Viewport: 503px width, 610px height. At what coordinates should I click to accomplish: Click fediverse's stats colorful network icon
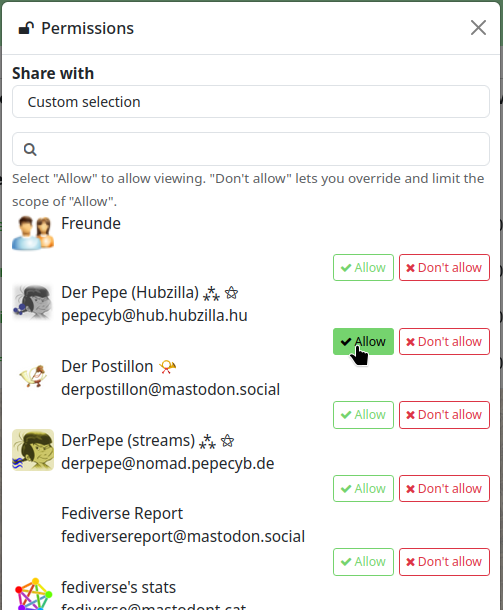click(33, 594)
